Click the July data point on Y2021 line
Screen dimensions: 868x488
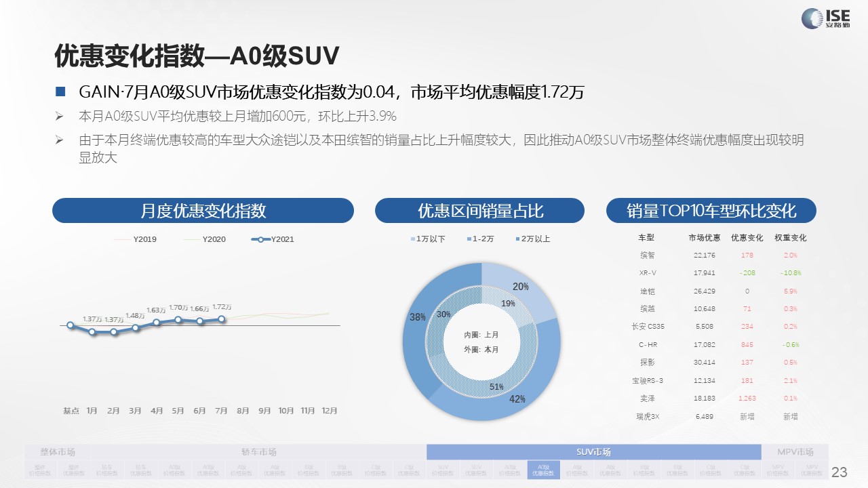pos(221,319)
